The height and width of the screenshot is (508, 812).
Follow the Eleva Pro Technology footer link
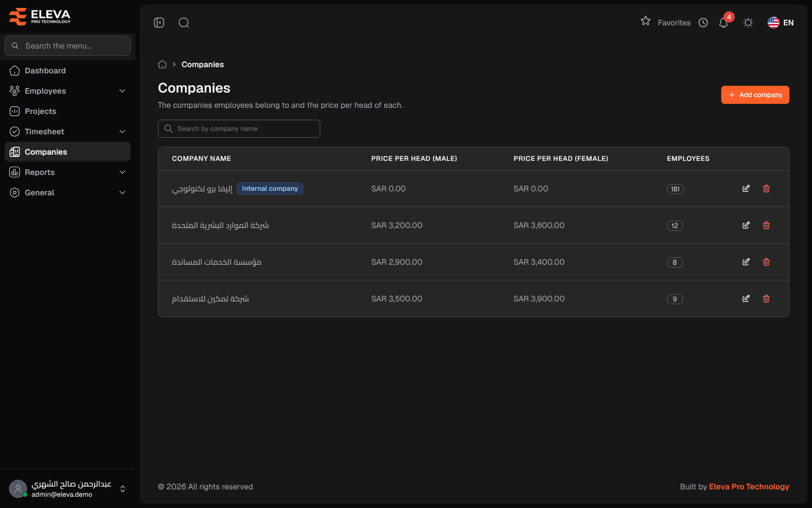pos(749,487)
